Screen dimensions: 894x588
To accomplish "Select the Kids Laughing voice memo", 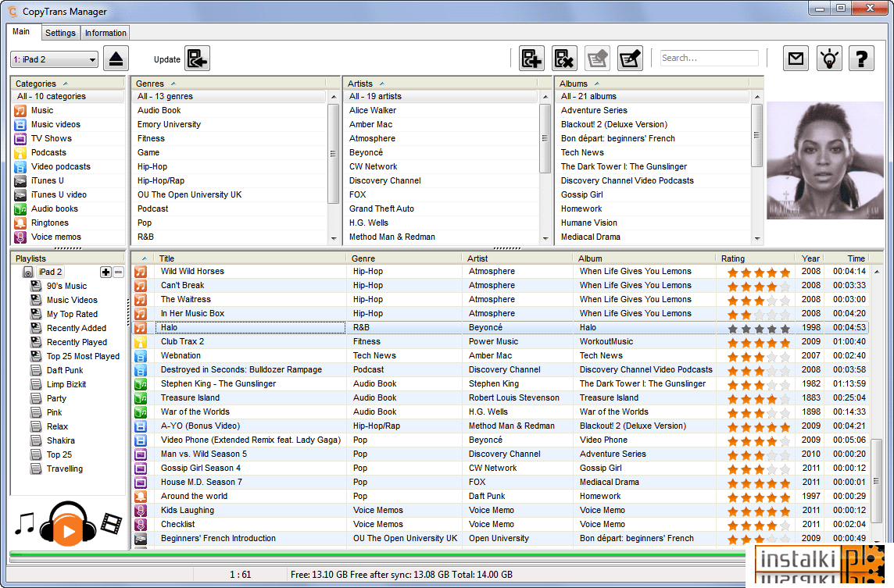I will pyautogui.click(x=501, y=511).
